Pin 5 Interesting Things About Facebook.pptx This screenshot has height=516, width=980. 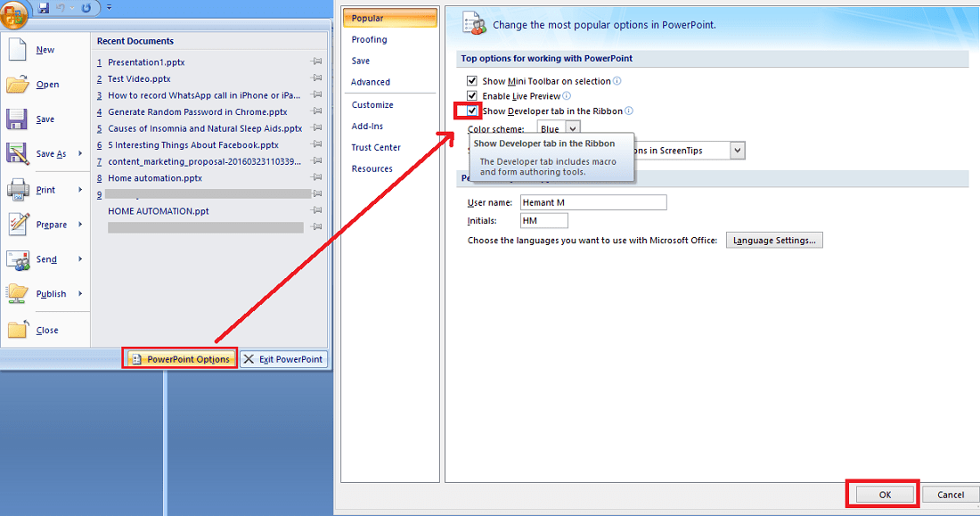coord(317,143)
